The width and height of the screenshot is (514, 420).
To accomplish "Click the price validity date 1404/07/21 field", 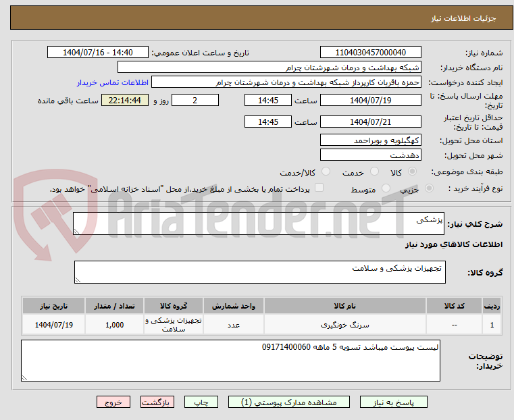I will (370, 122).
